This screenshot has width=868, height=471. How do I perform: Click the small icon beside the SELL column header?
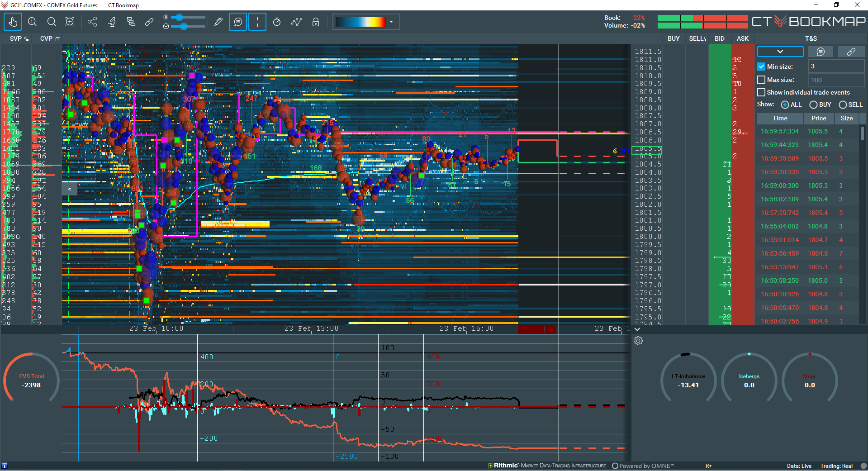coord(705,39)
